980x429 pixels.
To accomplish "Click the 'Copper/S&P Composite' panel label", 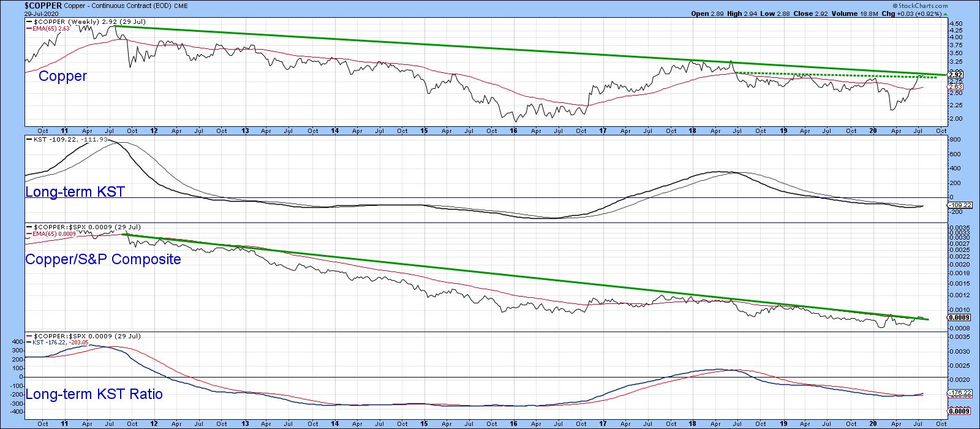I will pyautogui.click(x=103, y=259).
